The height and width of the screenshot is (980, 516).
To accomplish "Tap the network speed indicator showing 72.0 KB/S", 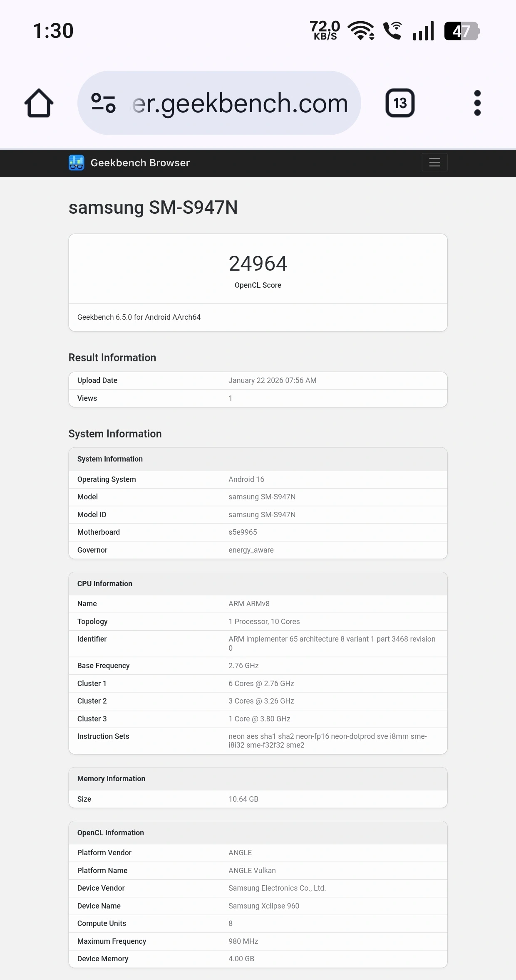I will [x=325, y=30].
